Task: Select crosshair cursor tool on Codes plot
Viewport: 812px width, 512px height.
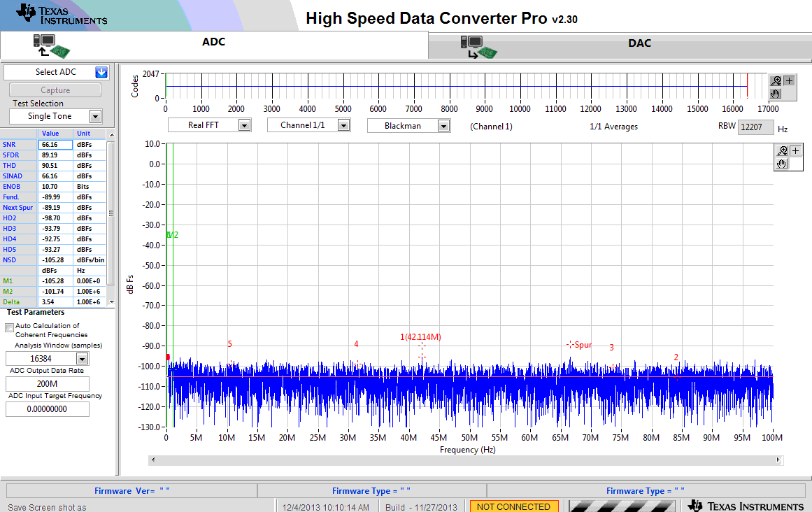Action: [789, 80]
